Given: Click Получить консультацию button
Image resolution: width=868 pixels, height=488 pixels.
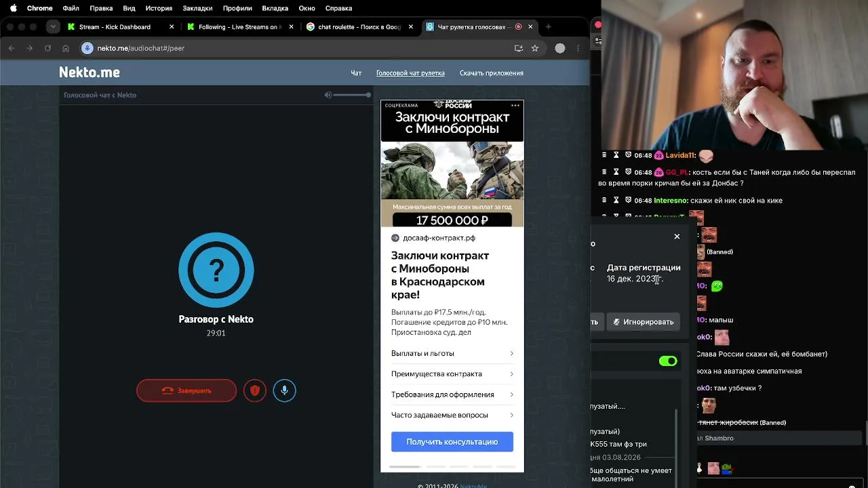Looking at the screenshot, I should coord(452,442).
